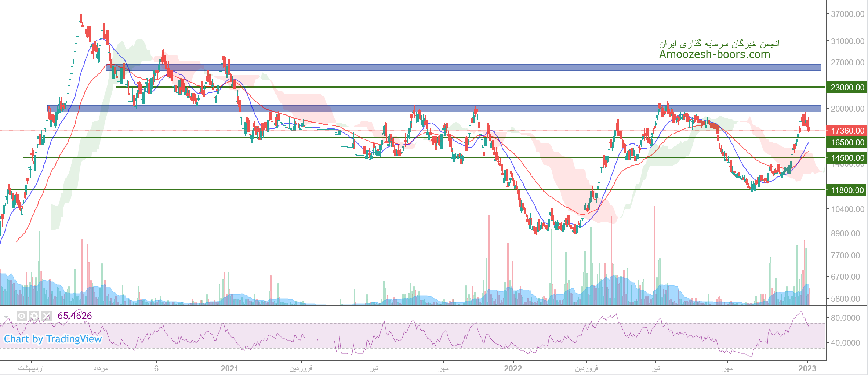Click the 2022 label on time axis
868x375 pixels.
(513, 368)
